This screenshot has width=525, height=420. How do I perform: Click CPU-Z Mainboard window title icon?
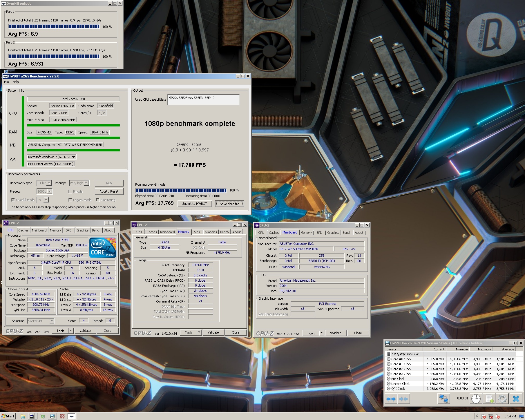point(257,225)
